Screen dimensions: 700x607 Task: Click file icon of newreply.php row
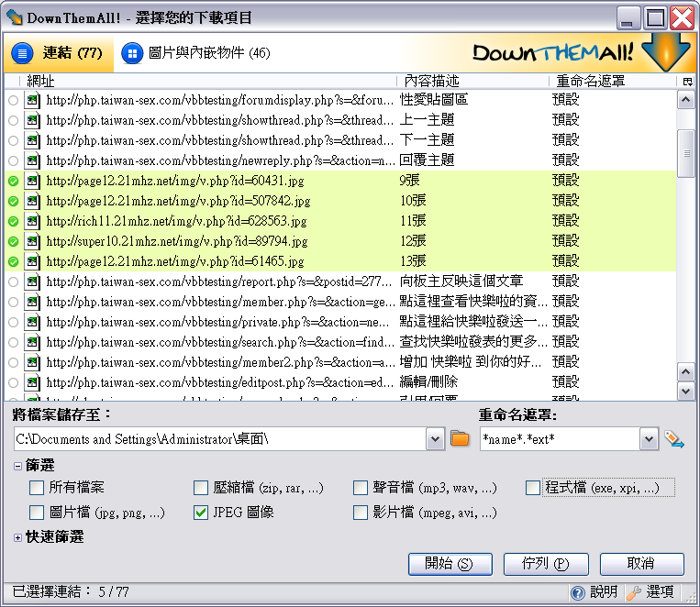tap(32, 160)
